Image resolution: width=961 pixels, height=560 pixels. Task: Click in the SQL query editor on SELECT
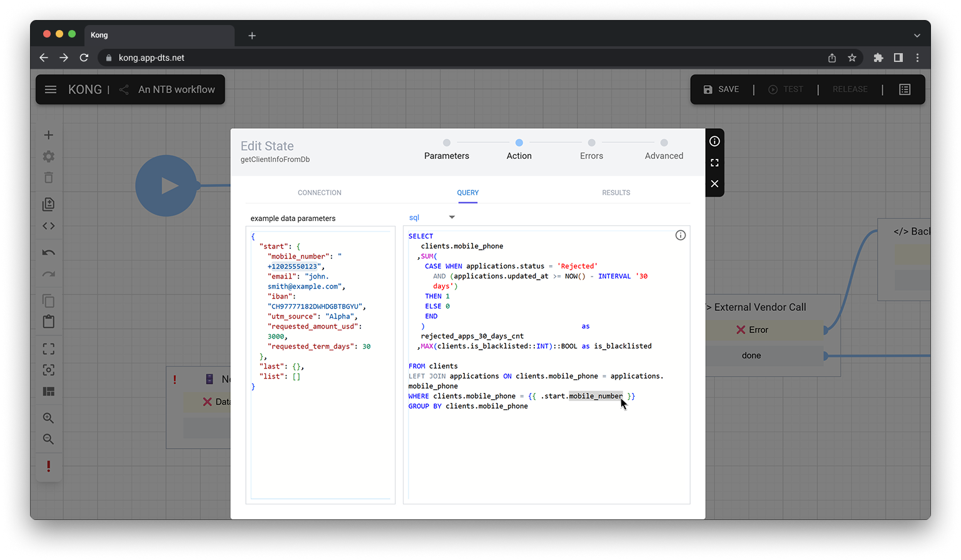420,237
